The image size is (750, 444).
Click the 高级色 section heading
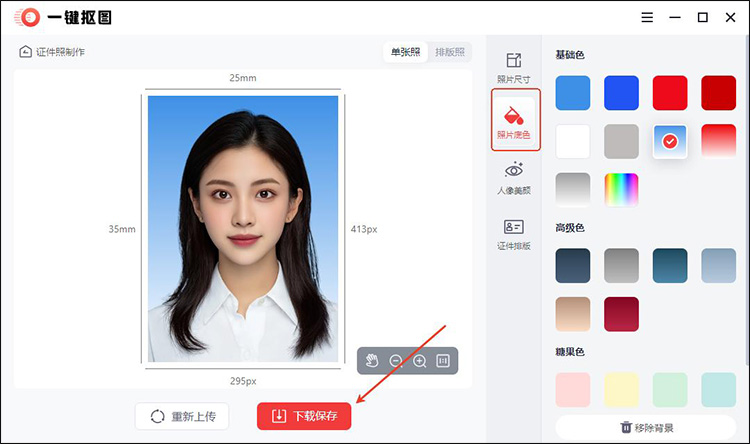(570, 228)
